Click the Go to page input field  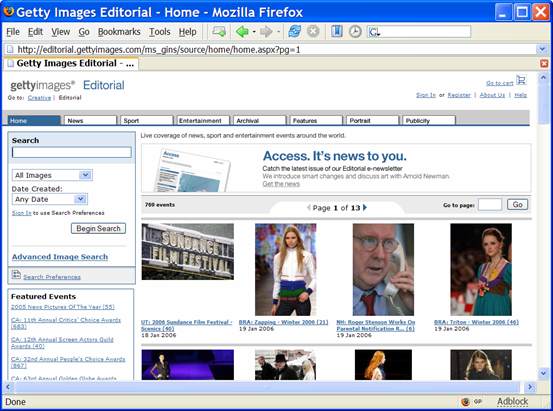click(490, 205)
